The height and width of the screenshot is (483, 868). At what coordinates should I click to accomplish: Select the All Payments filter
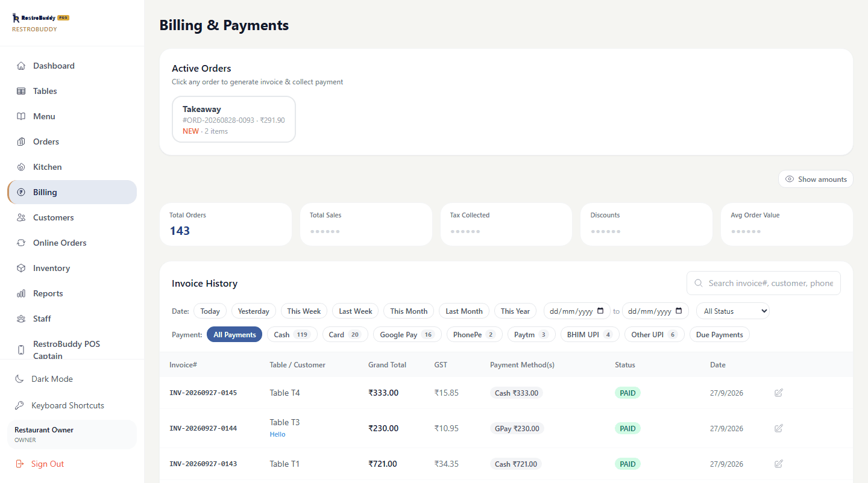(234, 334)
